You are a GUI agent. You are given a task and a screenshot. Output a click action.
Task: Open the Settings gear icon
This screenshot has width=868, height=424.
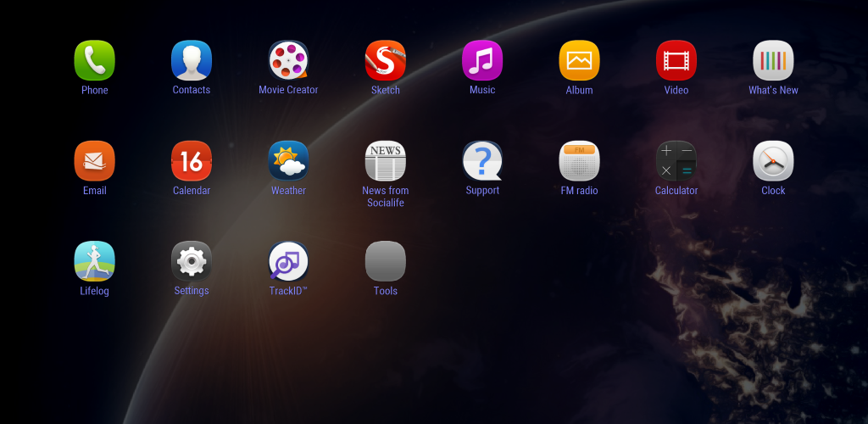coord(192,260)
